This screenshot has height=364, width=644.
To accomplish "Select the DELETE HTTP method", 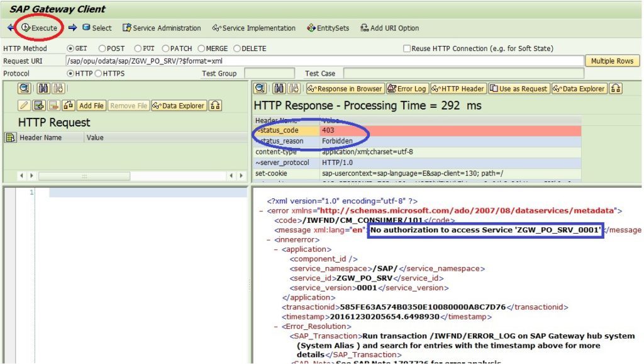I will (x=237, y=48).
